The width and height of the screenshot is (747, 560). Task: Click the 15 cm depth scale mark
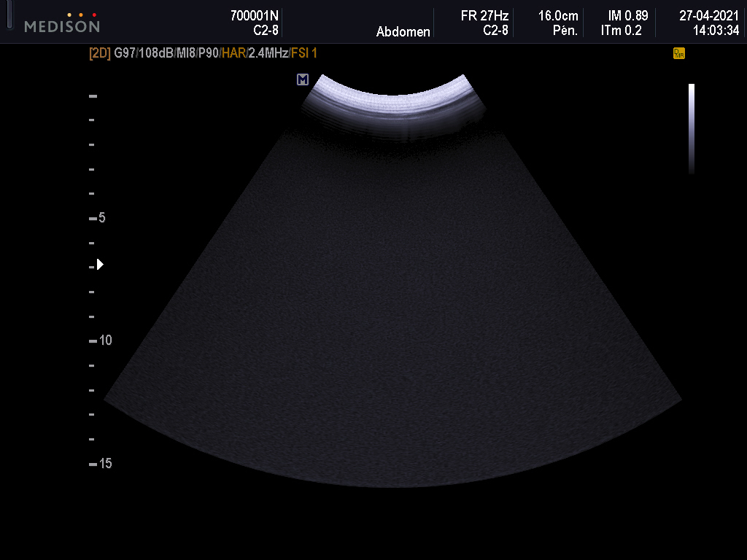pyautogui.click(x=105, y=464)
